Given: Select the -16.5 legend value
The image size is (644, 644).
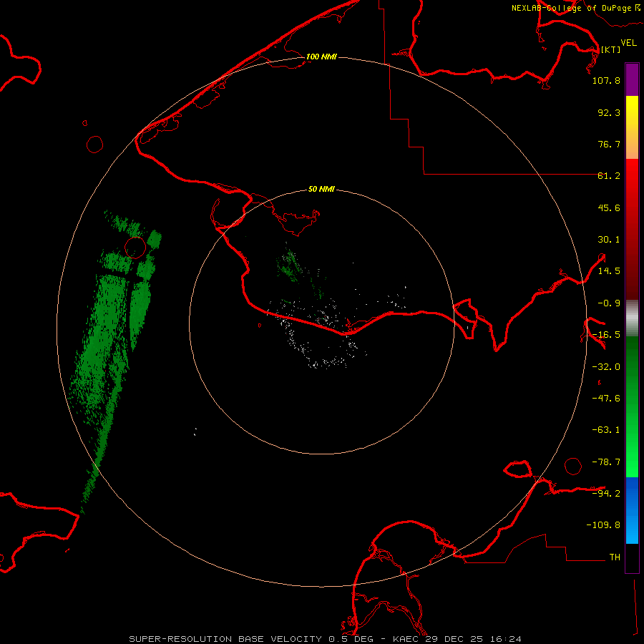Looking at the screenshot, I should [606, 335].
